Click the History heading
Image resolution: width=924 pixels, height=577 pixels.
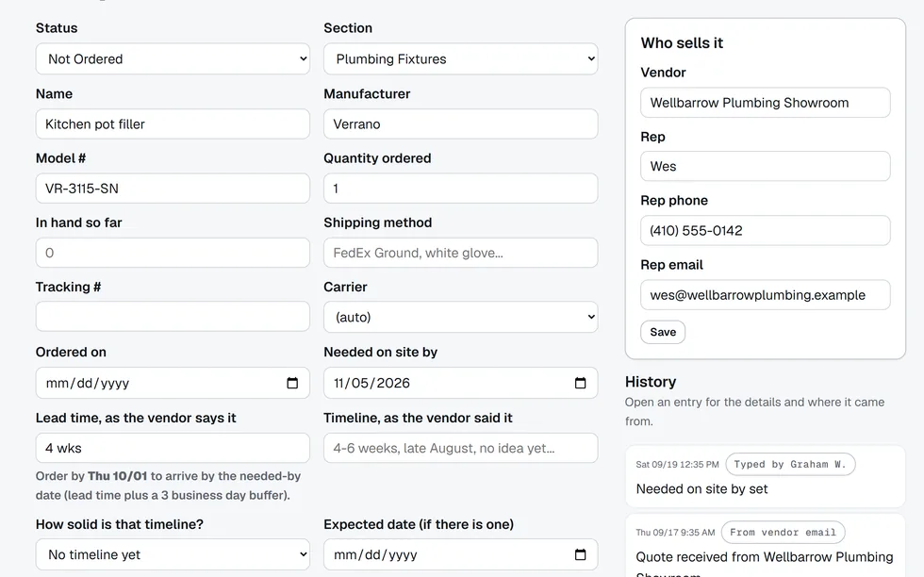[x=651, y=382]
